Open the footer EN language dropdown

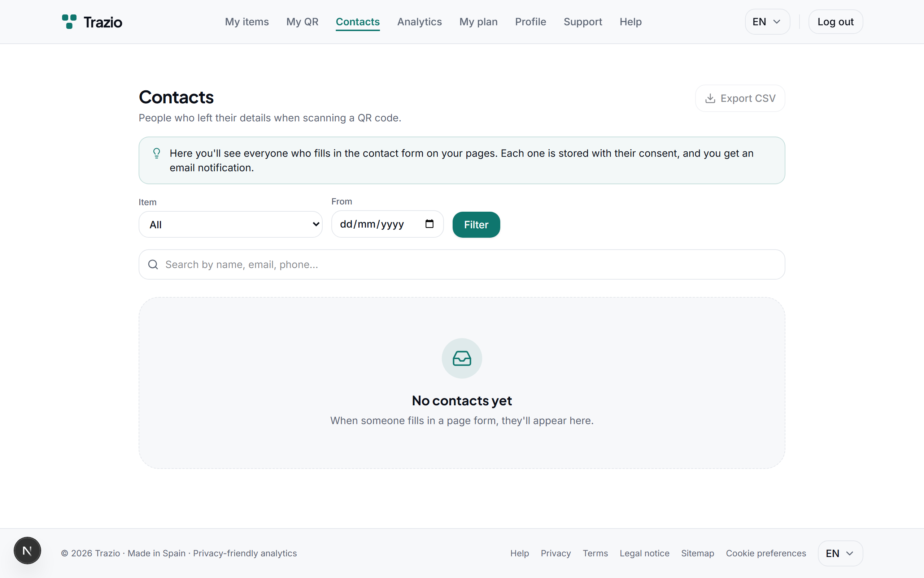point(840,553)
